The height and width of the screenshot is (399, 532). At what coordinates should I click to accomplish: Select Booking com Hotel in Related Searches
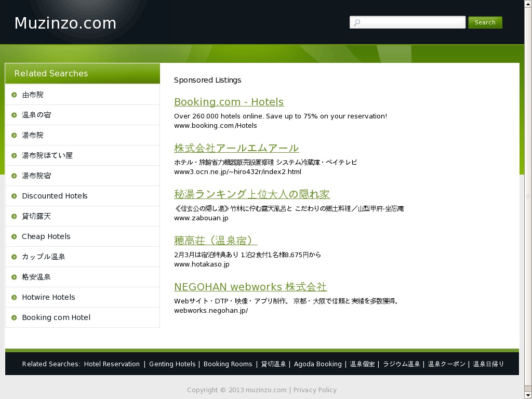56,317
